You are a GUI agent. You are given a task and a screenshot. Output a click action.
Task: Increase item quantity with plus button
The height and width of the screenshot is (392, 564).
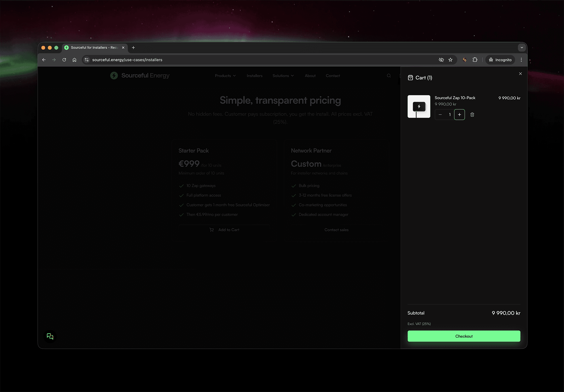point(459,115)
